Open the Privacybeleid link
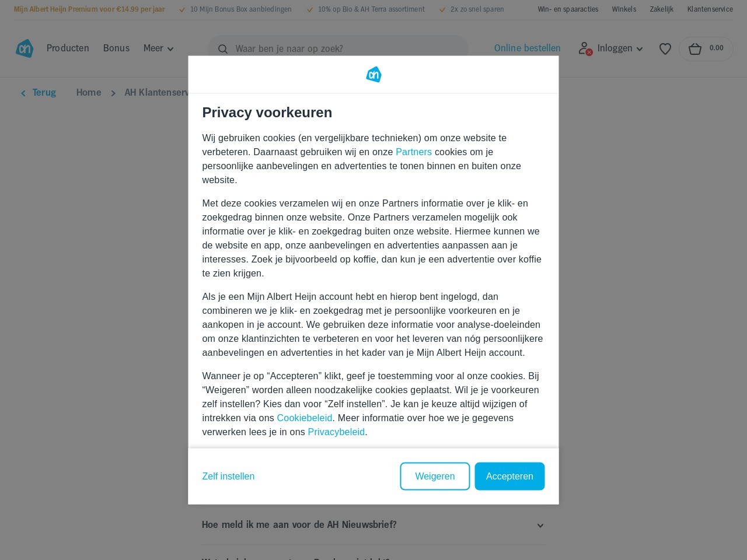The height and width of the screenshot is (560, 747). [x=336, y=432]
